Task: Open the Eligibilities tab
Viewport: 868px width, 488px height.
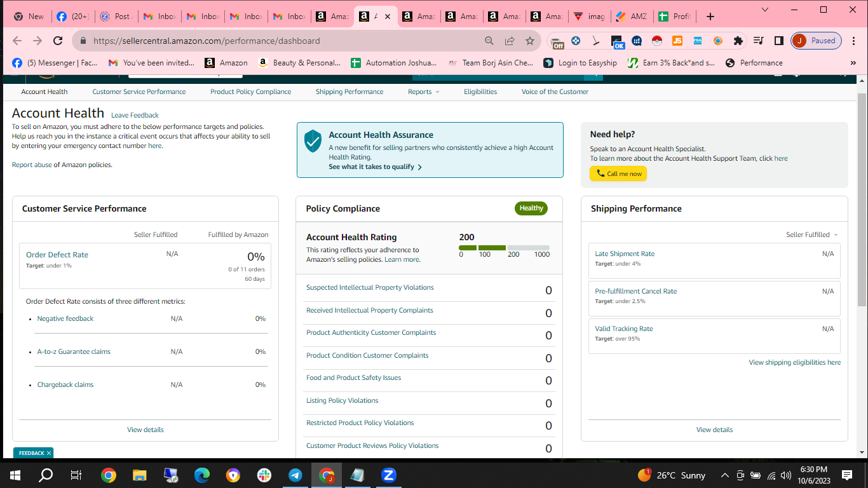Action: pos(480,91)
